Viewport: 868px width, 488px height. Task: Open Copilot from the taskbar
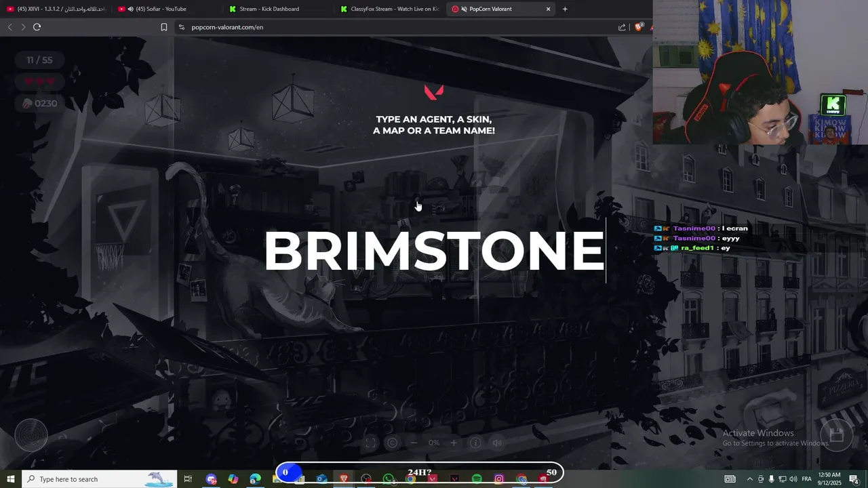coord(233,479)
